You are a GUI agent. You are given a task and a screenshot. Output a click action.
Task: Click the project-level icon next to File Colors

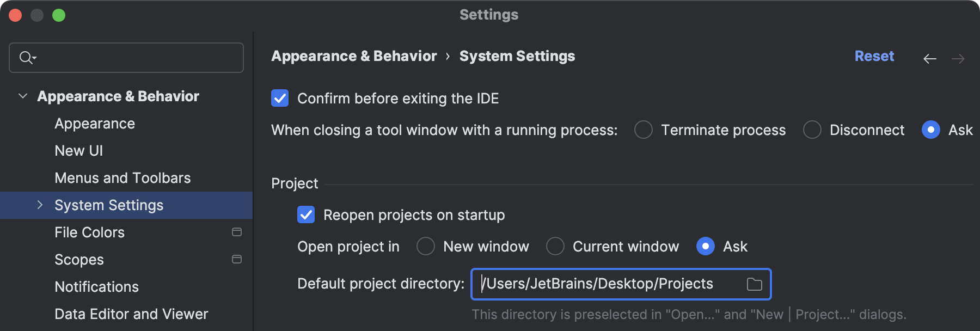pyautogui.click(x=237, y=232)
